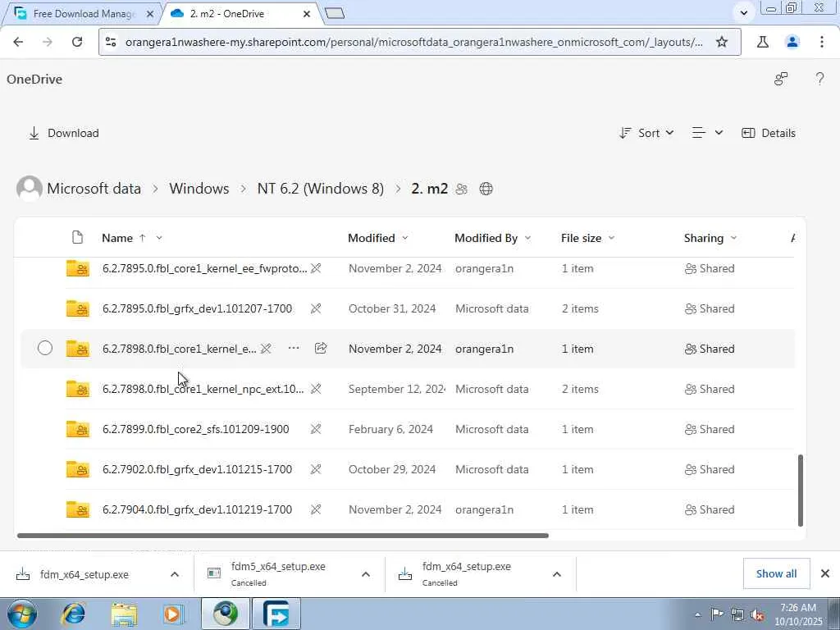
Task: Open Windows Media Player from taskbar
Action: [173, 614]
